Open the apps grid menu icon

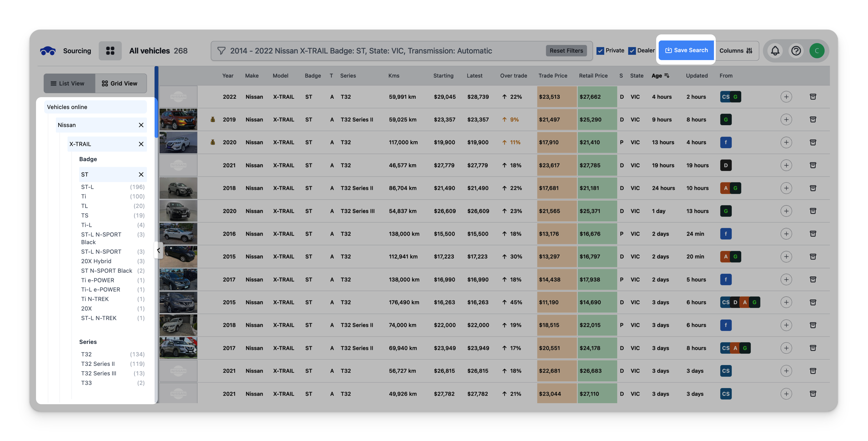tap(110, 51)
